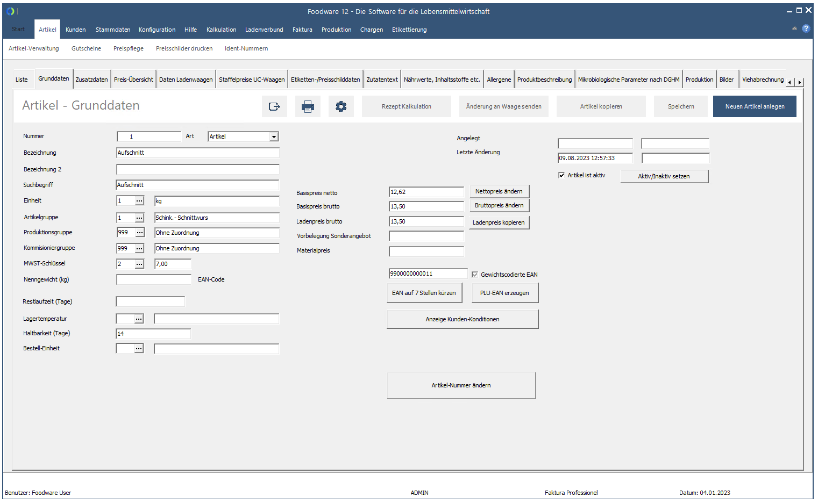The image size is (818, 504).
Task: Open settings via the gear icon
Action: pos(341,106)
